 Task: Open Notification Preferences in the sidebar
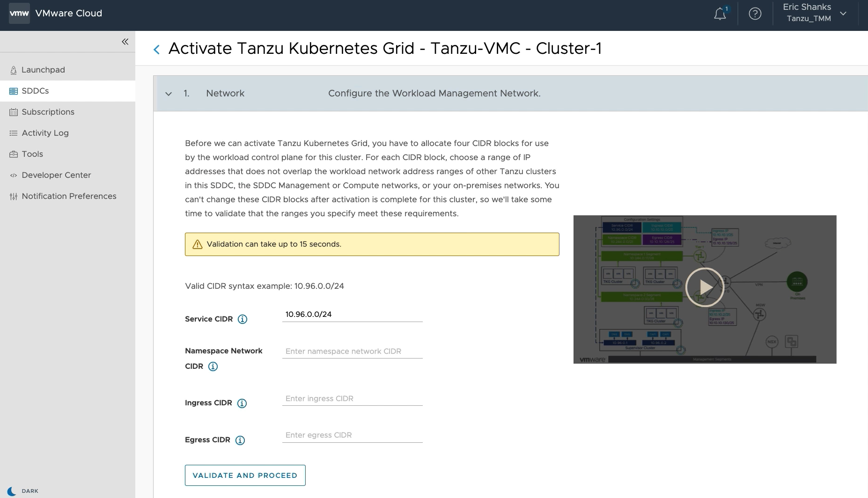click(x=67, y=196)
